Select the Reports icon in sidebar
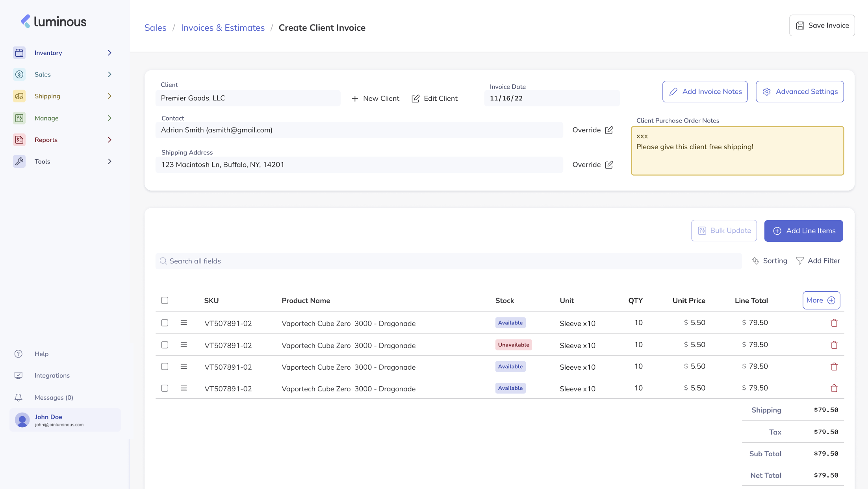868x489 pixels. (19, 139)
